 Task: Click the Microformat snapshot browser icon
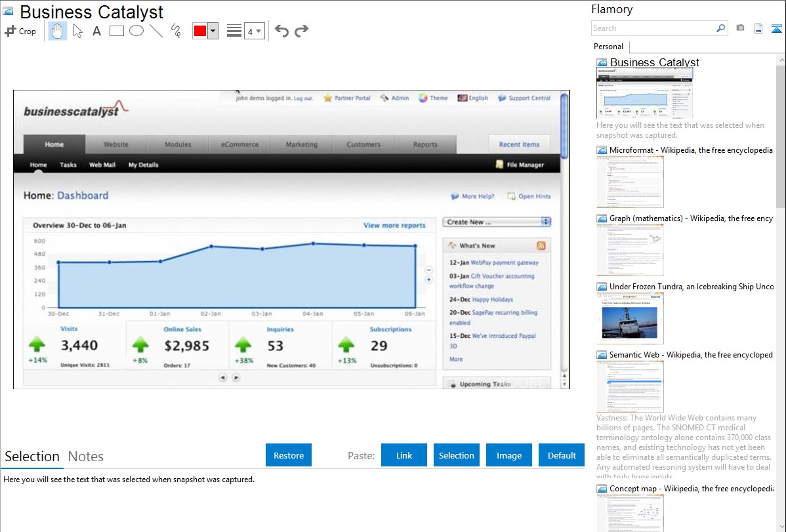(602, 150)
